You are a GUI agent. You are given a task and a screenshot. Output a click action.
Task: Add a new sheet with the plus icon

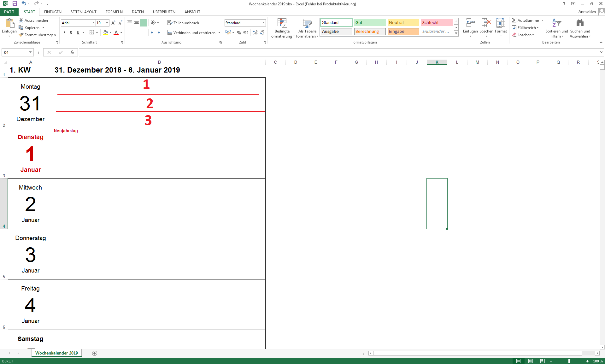tap(95, 353)
